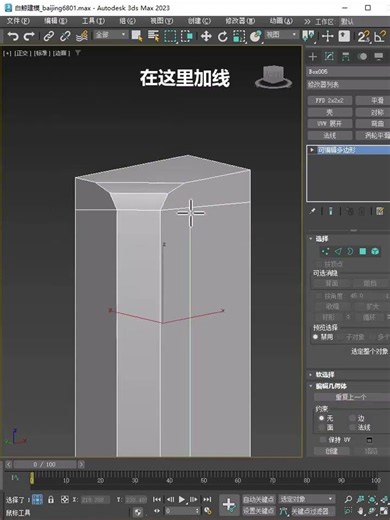
Task: Switch to the Display panel tab
Action: [x=379, y=56]
